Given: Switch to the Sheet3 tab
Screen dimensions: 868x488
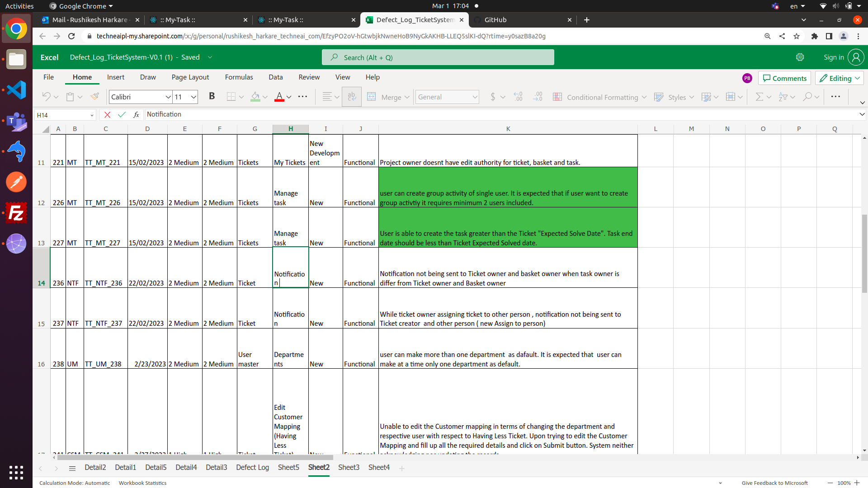Looking at the screenshot, I should 349,468.
